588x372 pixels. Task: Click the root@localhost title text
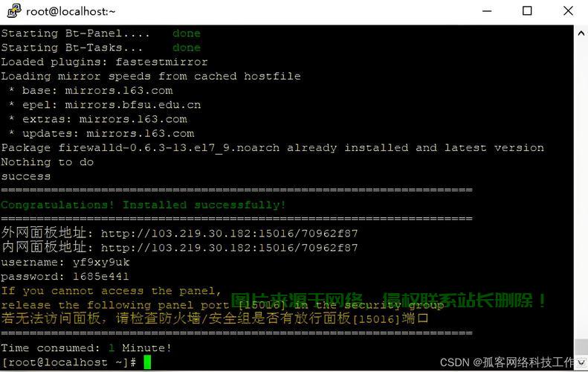click(71, 11)
